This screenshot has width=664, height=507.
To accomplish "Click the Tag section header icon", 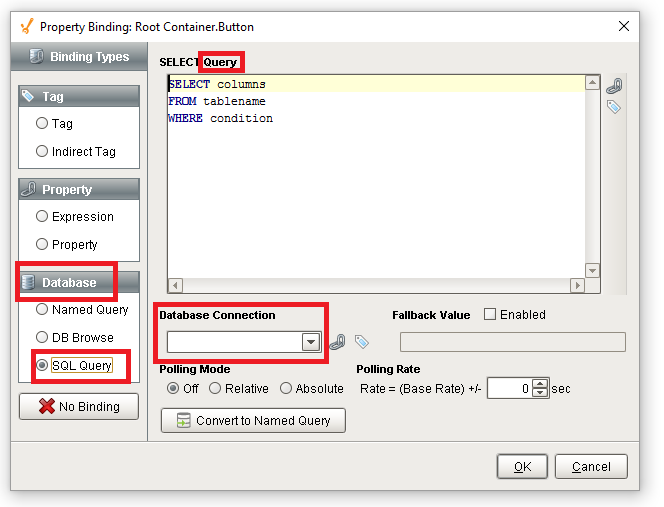I will coord(28,96).
